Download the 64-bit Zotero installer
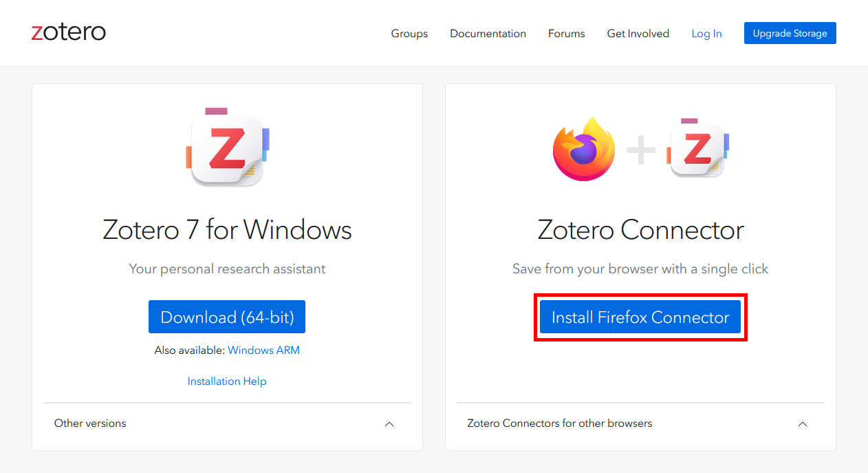Viewport: 868px width, 473px height. point(227,317)
